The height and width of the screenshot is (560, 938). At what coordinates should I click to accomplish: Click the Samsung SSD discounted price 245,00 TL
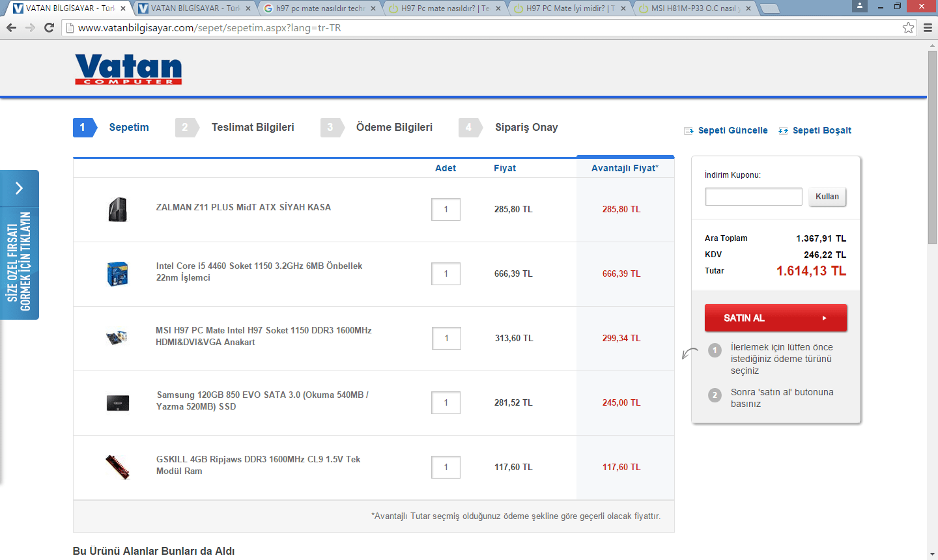(x=621, y=403)
